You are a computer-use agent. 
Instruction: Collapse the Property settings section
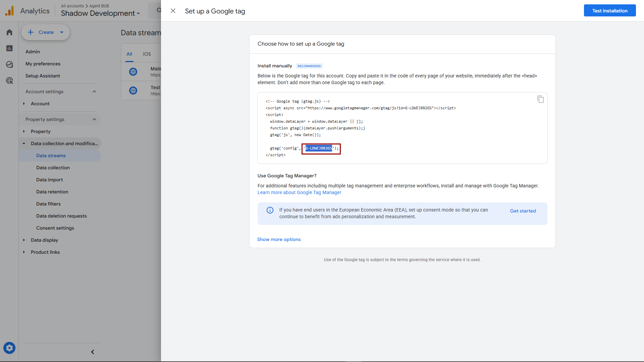pyautogui.click(x=94, y=119)
